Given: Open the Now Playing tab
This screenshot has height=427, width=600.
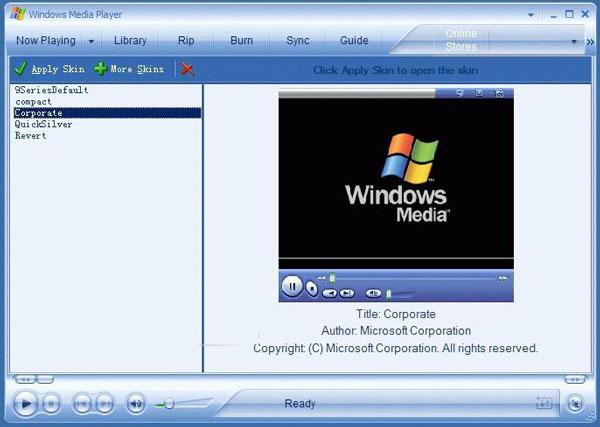Looking at the screenshot, I should [x=46, y=41].
